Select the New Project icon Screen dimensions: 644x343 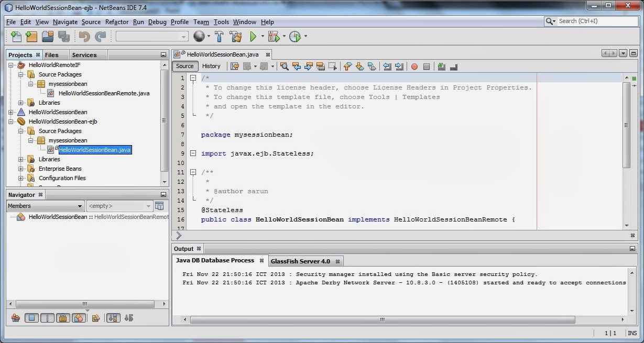point(31,36)
